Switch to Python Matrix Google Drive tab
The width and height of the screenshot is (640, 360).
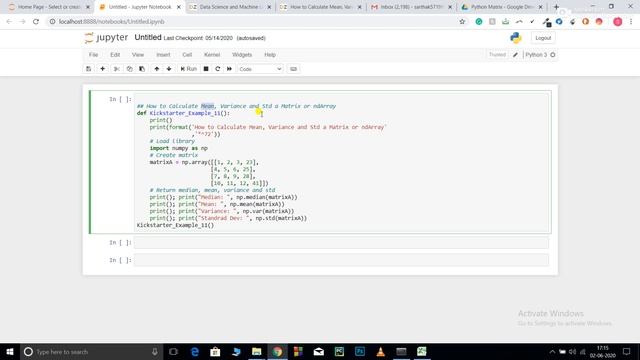(x=502, y=7)
